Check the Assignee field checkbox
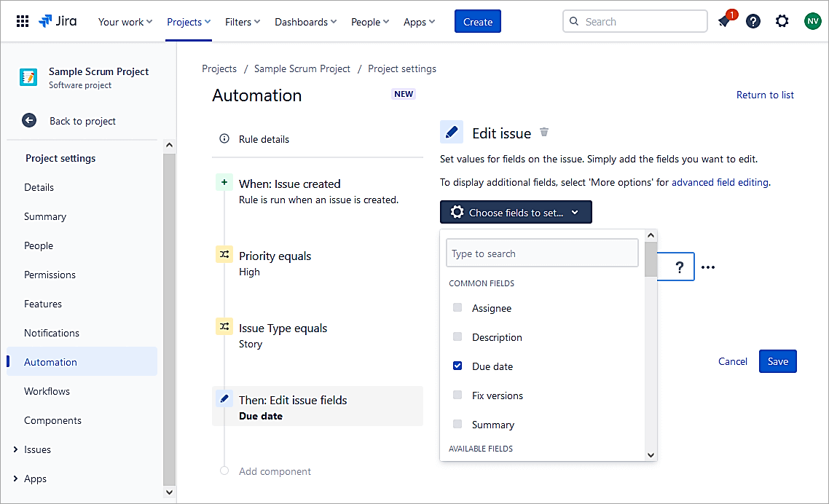The width and height of the screenshot is (829, 504). [x=457, y=308]
